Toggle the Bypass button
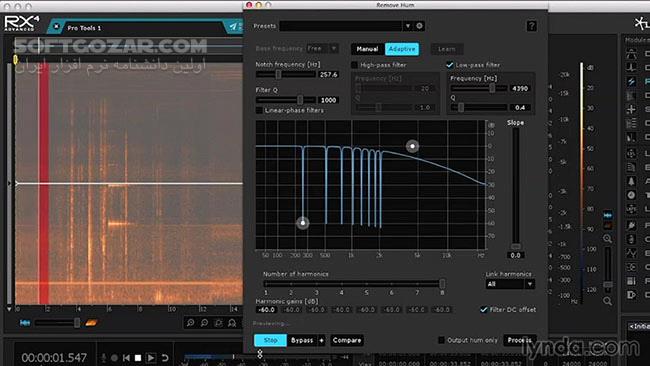 (302, 340)
